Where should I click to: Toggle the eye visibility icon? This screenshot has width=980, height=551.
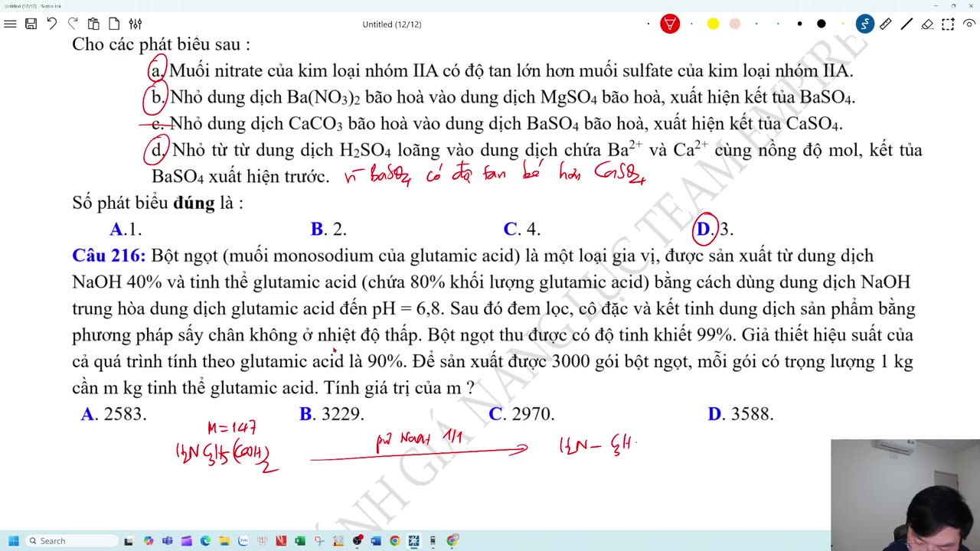970,24
